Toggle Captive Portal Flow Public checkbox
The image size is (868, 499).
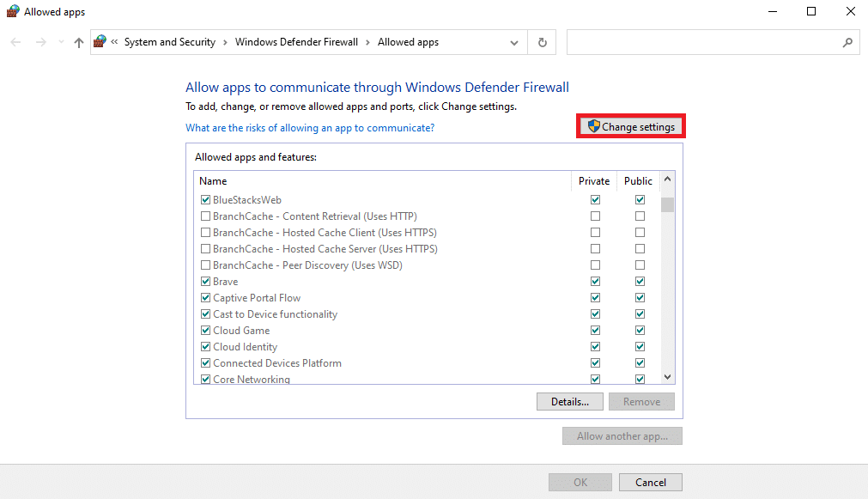(640, 297)
